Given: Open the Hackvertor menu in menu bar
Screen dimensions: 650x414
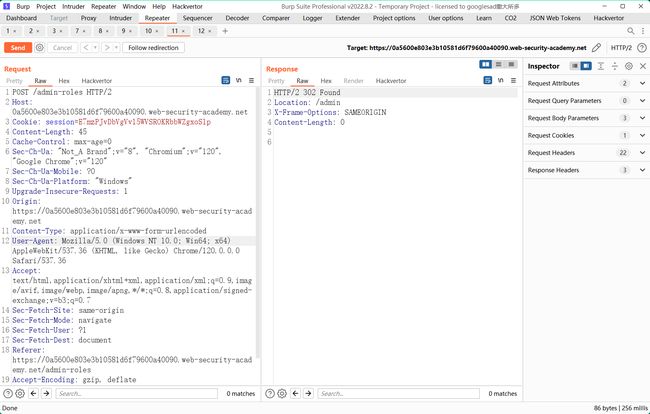Looking at the screenshot, I should tap(187, 7).
